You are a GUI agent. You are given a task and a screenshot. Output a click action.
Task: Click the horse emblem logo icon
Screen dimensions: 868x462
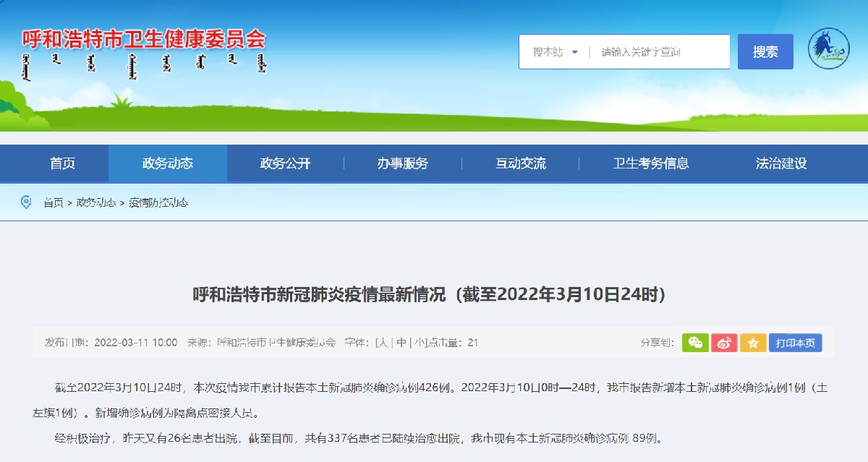point(829,49)
